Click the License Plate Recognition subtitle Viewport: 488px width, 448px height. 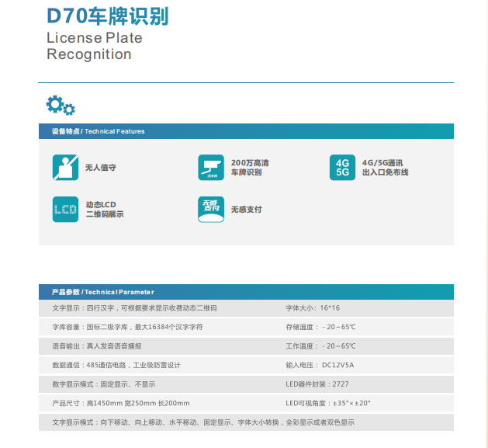click(94, 46)
